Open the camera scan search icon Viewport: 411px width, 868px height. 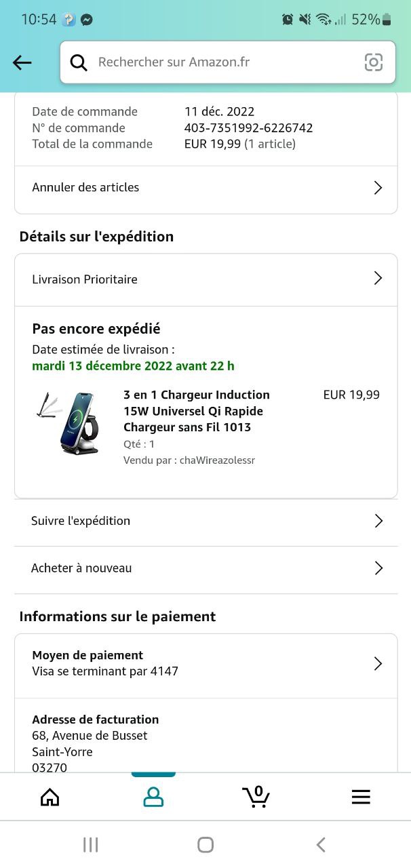click(x=373, y=62)
